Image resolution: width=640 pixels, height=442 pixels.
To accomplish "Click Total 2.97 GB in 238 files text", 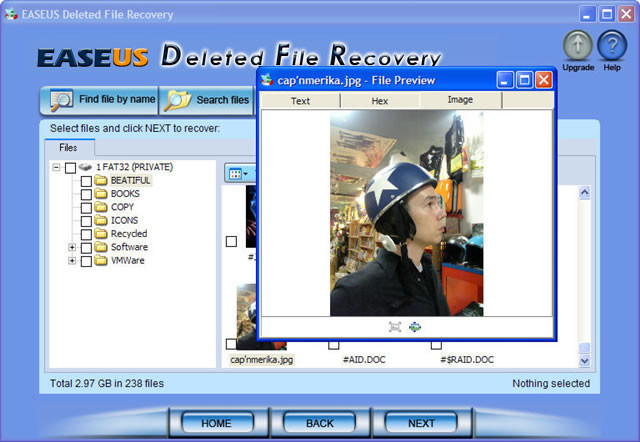I will [107, 383].
